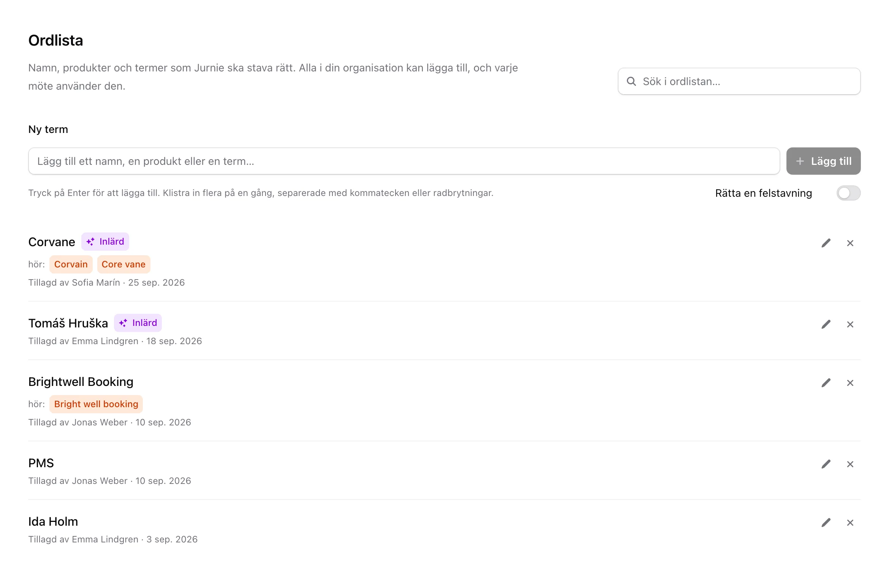Delete the Corvane entry
Viewport: 889px width, 588px height.
850,243
